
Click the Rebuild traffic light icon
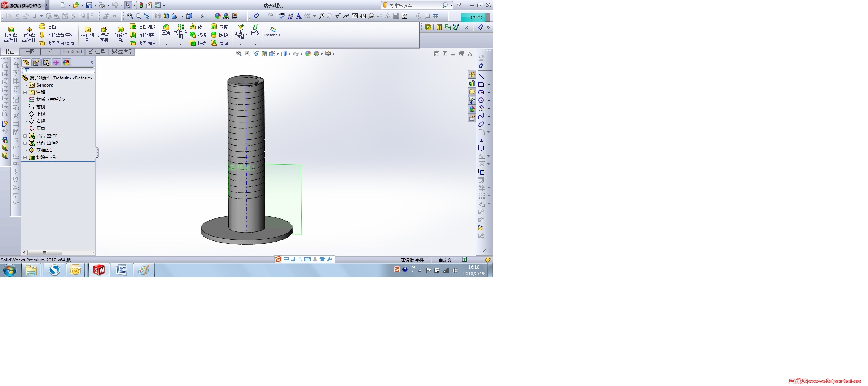141,5
